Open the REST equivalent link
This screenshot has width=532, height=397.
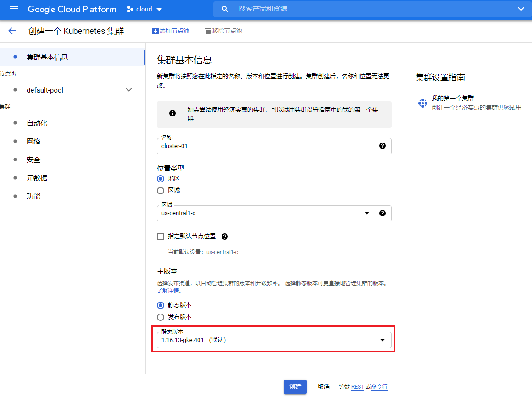click(358, 387)
